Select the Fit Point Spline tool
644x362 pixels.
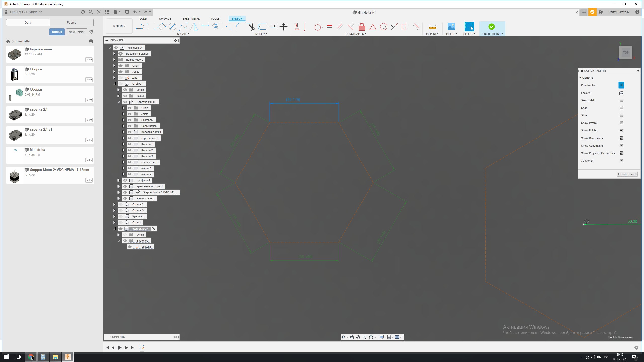tap(183, 27)
